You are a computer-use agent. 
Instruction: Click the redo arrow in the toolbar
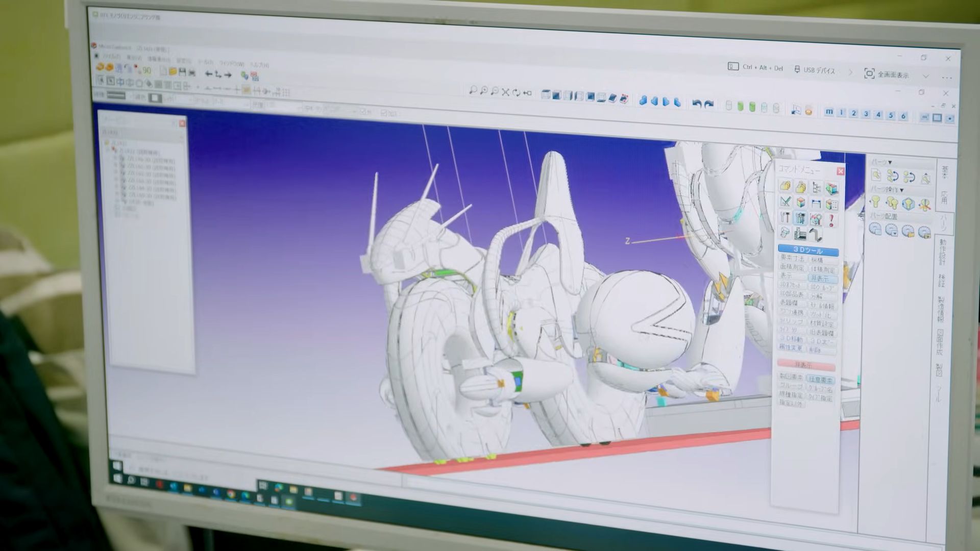[709, 104]
